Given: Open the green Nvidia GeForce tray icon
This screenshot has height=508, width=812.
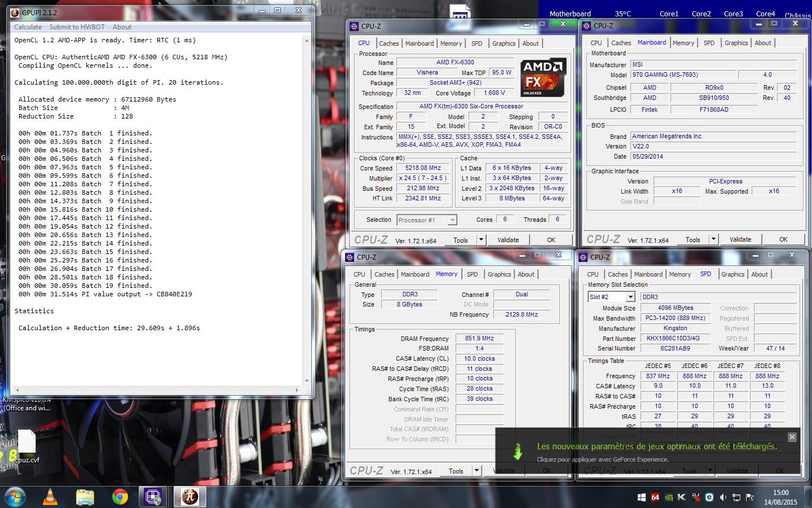Looking at the screenshot, I should click(x=668, y=497).
